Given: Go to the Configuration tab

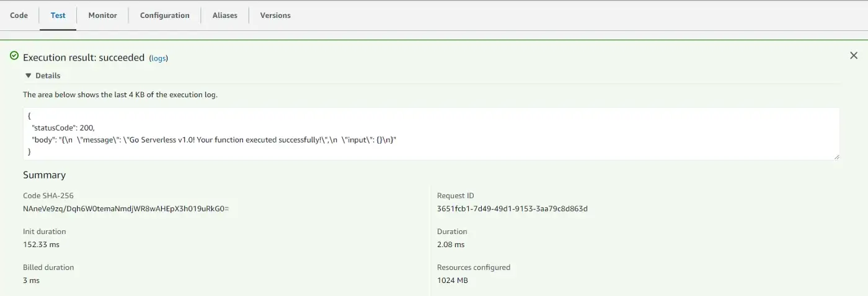Looking at the screenshot, I should (x=164, y=15).
